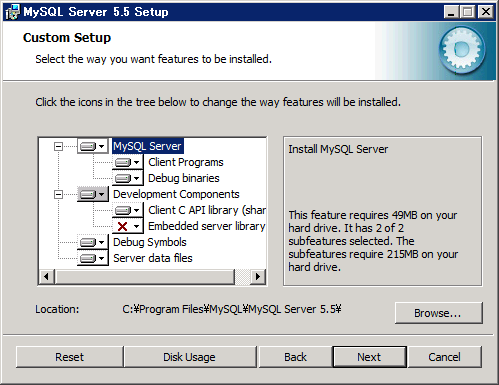Image resolution: width=499 pixels, height=385 pixels.
Task: Select the Development Components tree item
Action: click(176, 194)
